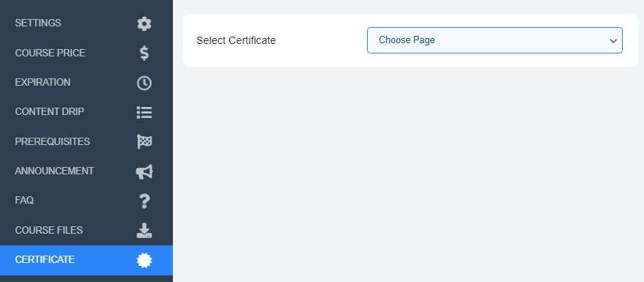Click the download icon for Course Files
644x282 pixels.
144,231
